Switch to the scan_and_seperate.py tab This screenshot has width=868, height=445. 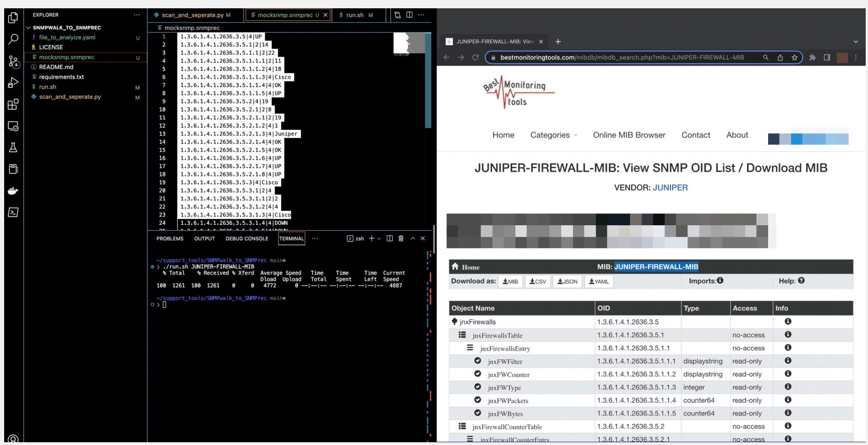[x=192, y=15]
